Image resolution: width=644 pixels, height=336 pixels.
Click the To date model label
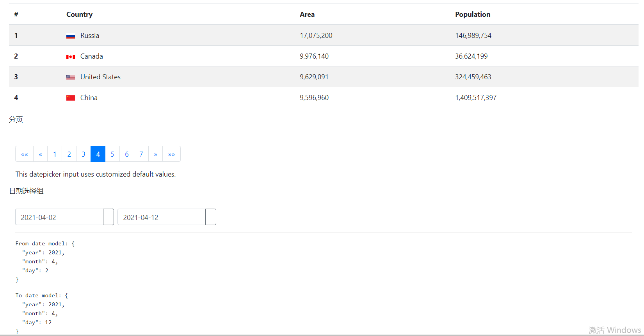(38, 295)
